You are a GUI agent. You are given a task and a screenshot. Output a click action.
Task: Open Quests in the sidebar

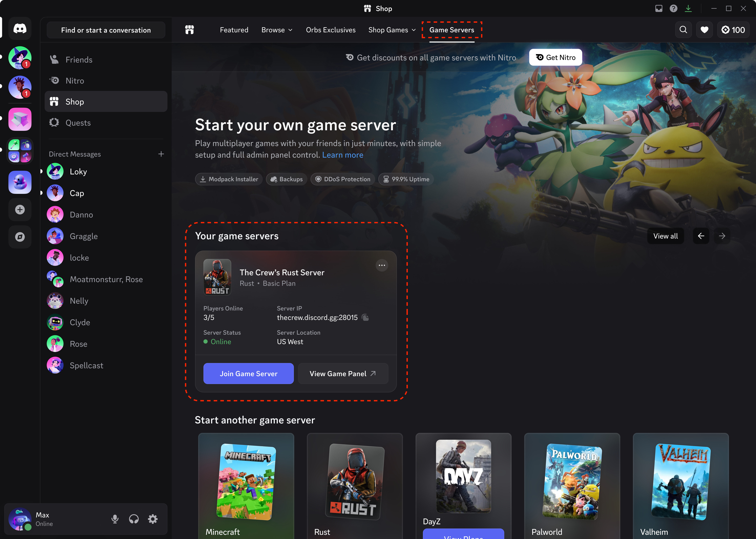[106, 123]
